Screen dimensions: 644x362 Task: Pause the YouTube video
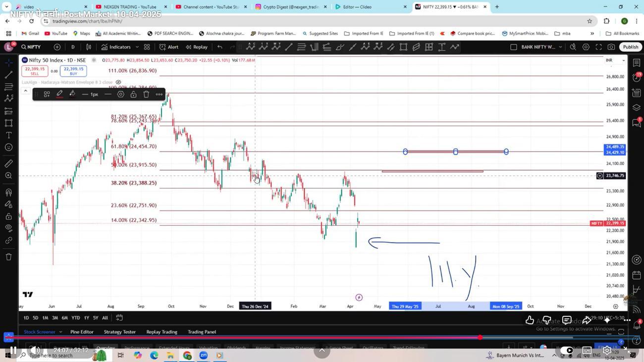pos(14,351)
